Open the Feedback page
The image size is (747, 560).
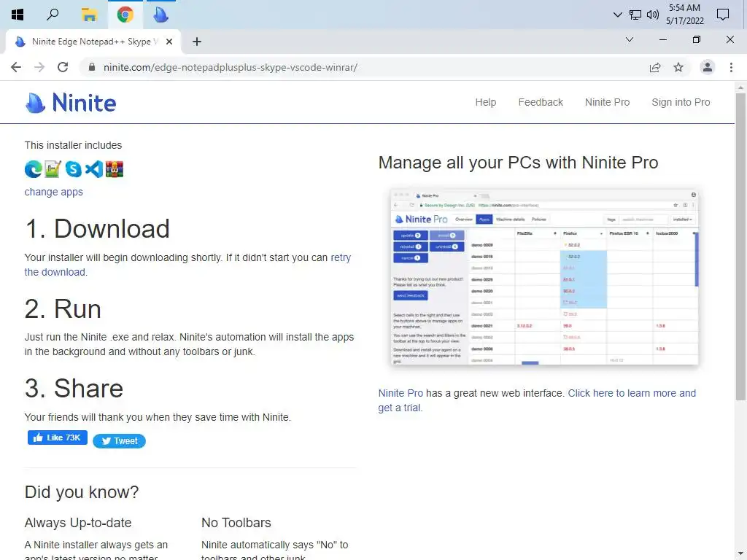541,102
